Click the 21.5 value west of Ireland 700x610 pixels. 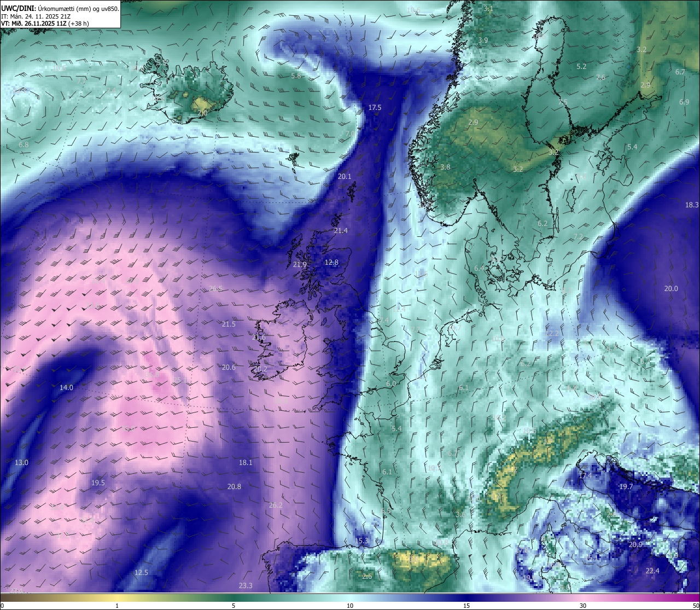point(229,324)
